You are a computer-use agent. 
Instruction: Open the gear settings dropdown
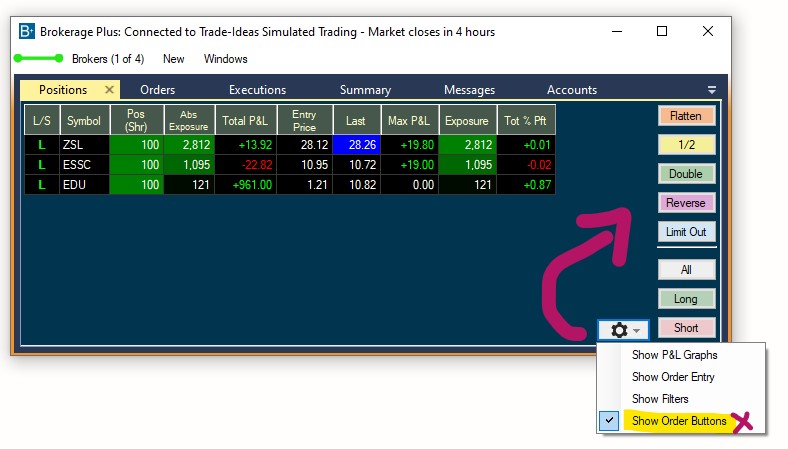coord(625,330)
